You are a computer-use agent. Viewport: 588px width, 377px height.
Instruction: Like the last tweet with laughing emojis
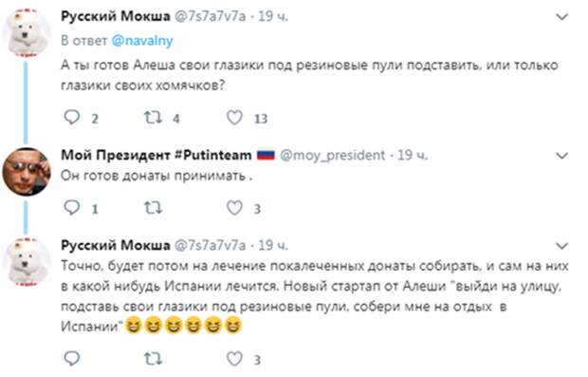pyautogui.click(x=235, y=359)
